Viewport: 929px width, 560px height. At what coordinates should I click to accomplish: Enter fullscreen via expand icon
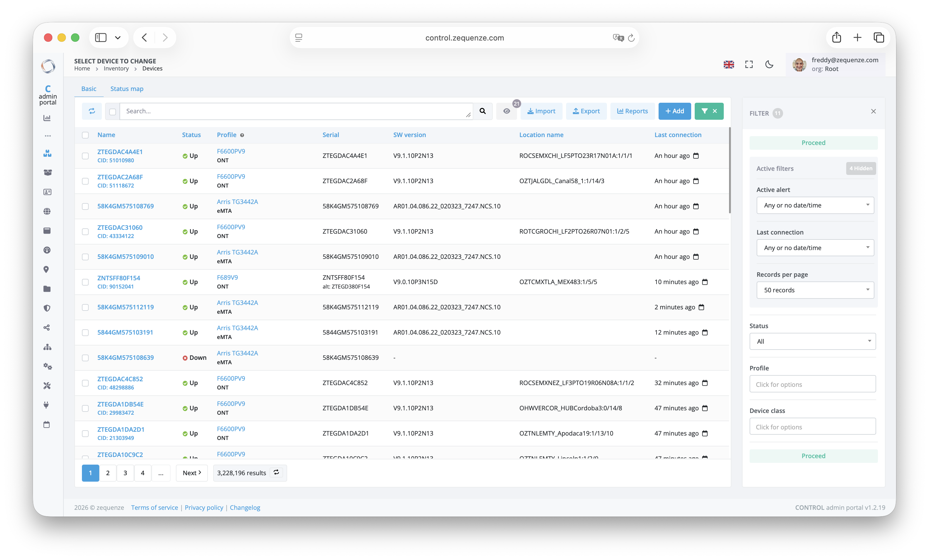pyautogui.click(x=749, y=65)
